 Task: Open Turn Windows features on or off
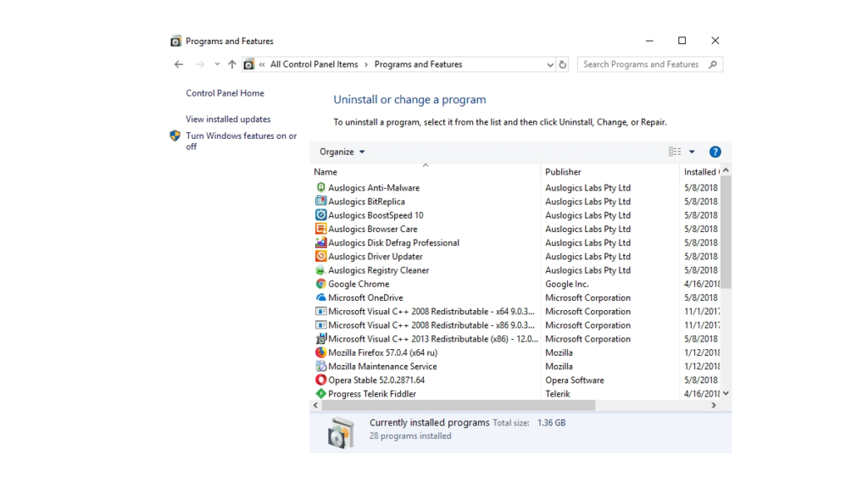click(x=242, y=141)
